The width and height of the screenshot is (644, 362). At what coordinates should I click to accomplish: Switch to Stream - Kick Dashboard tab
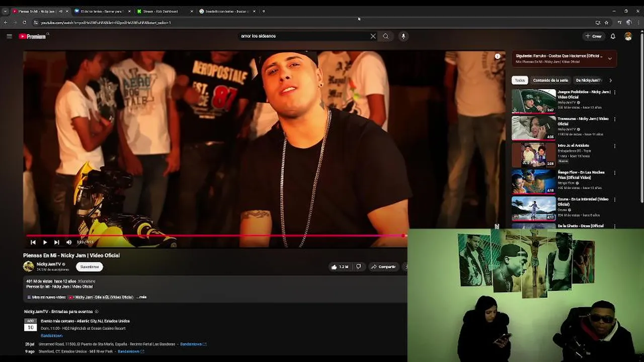coord(165,11)
